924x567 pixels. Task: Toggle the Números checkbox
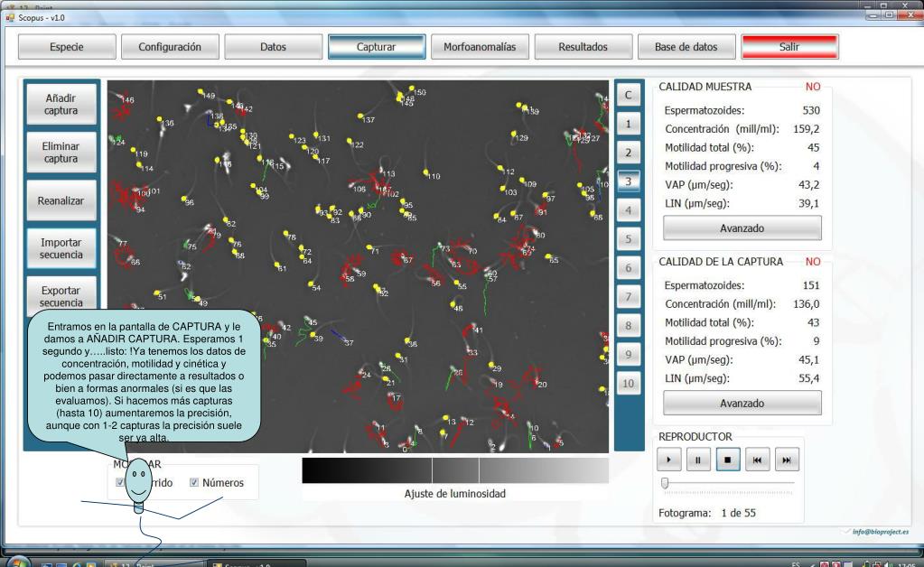(x=194, y=482)
